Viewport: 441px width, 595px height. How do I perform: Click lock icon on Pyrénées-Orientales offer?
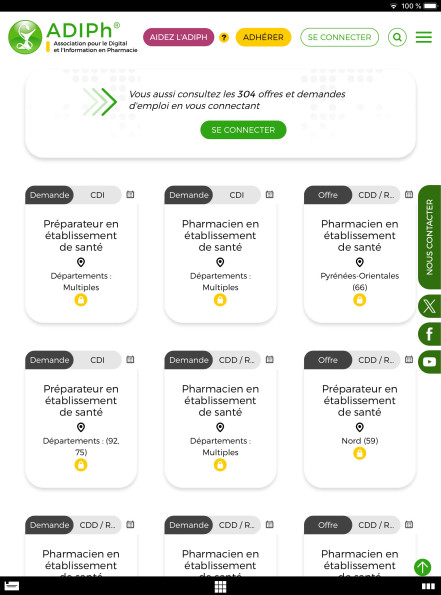(x=359, y=300)
